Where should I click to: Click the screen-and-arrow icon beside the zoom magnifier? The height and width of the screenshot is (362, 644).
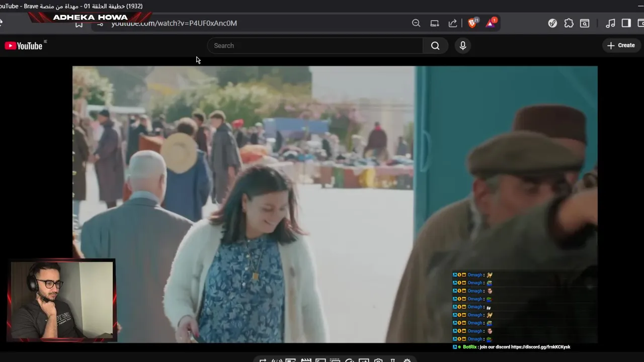click(x=435, y=23)
